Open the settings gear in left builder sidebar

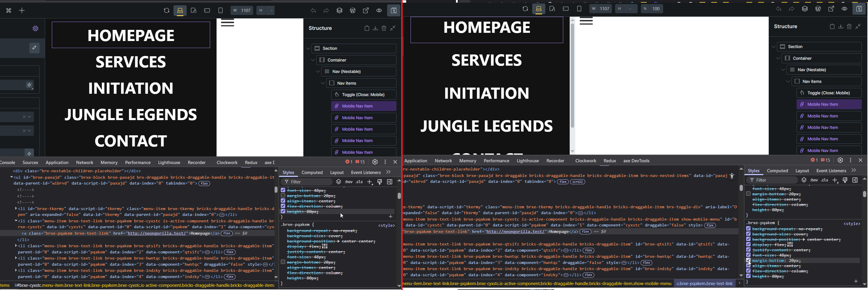point(35,29)
